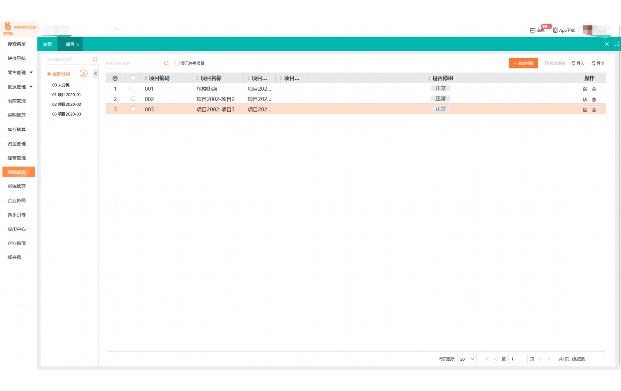Open the orange highlighted sidebar menu item

tap(19, 172)
